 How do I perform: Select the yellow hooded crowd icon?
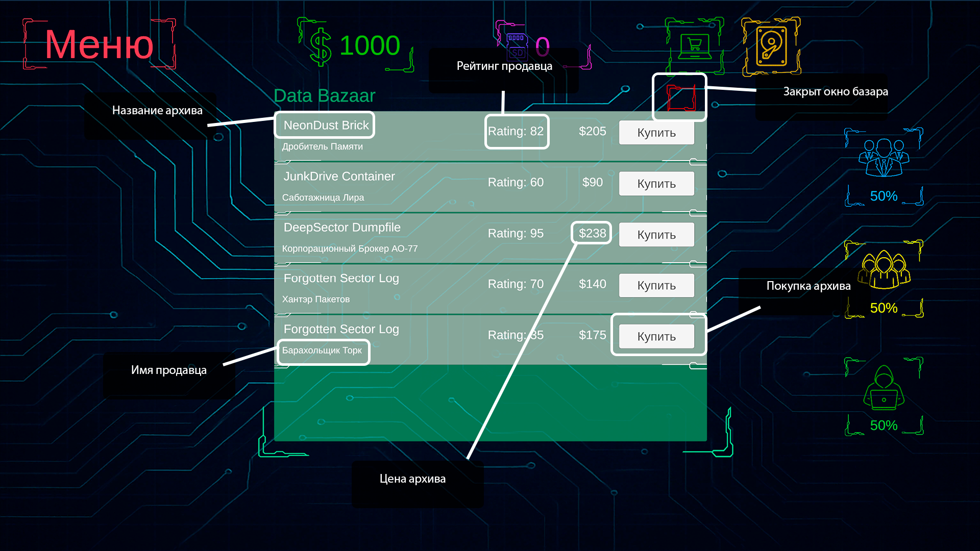click(884, 269)
